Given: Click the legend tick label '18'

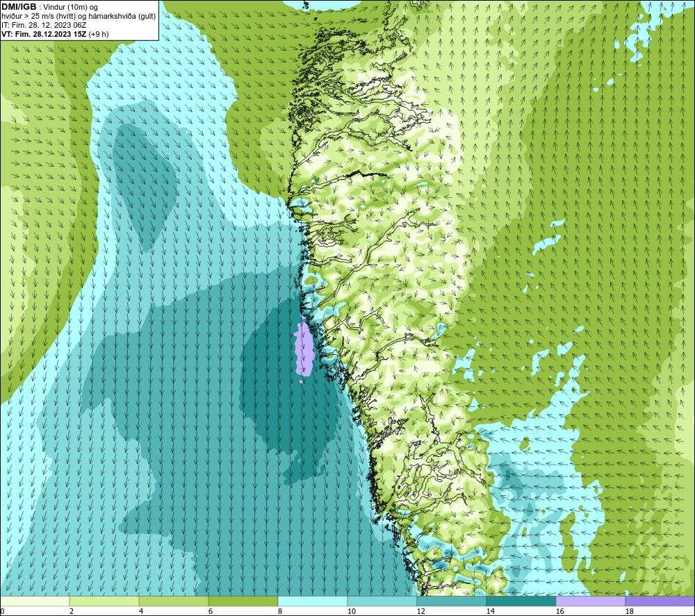Looking at the screenshot, I should click(629, 611).
